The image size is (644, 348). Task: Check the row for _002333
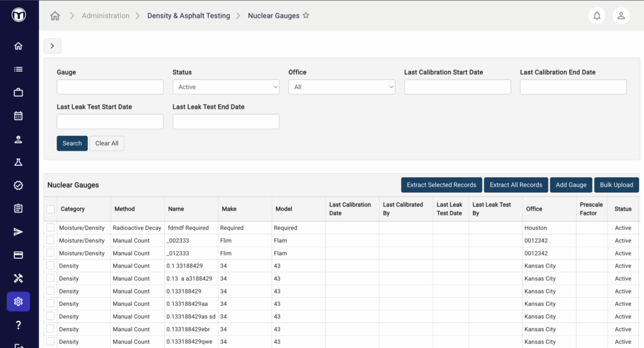point(50,240)
